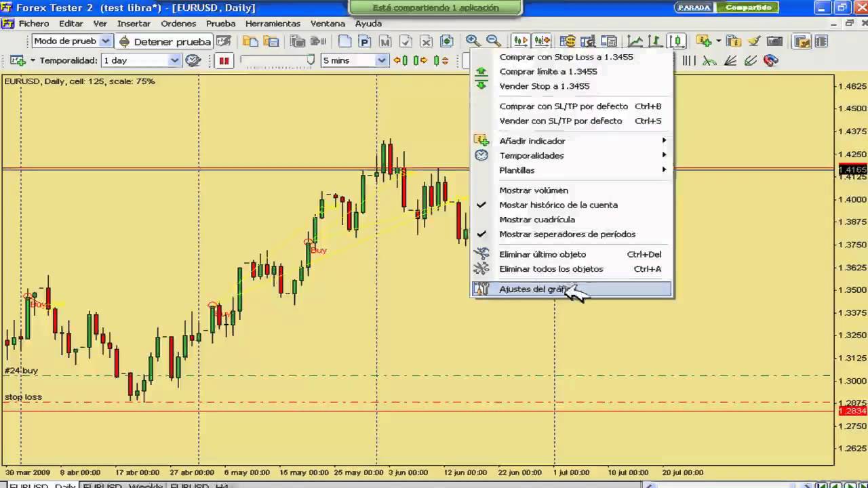The image size is (868, 488).
Task: Expand the Añadir indicador submenu
Action: click(572, 141)
